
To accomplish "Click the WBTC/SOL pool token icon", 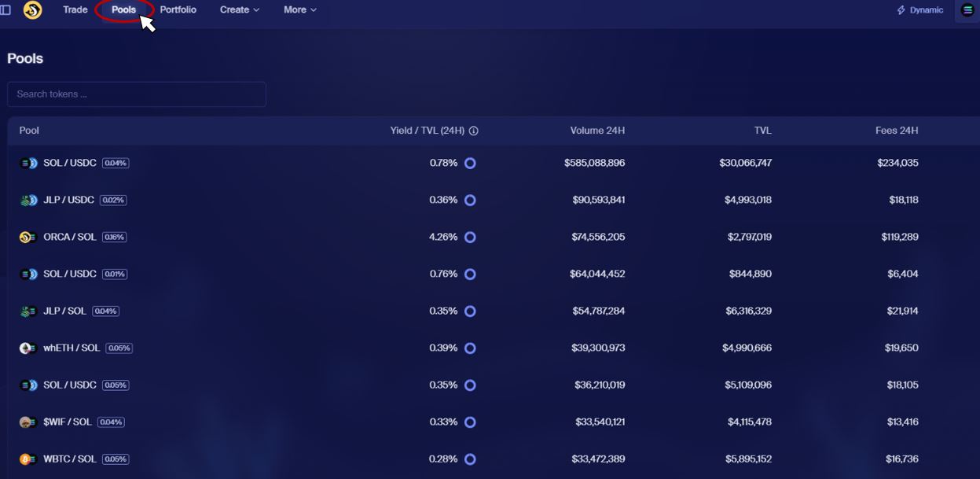I will pos(28,459).
